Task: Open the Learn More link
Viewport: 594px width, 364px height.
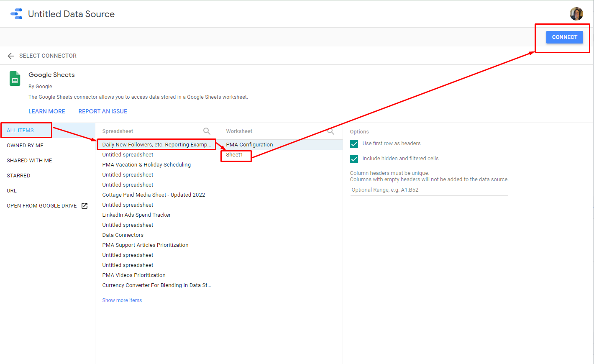Action: click(47, 111)
